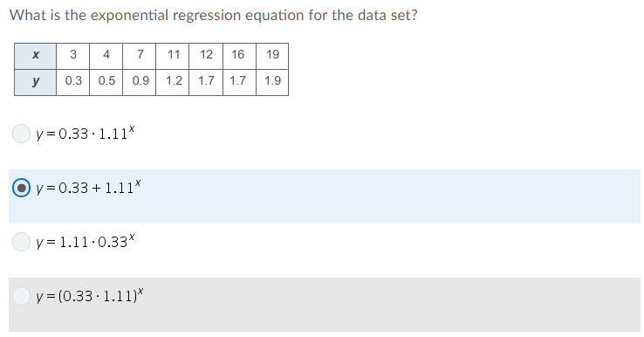Select radio button for y=0.33·1.11^x
This screenshot has height=337, width=644.
pos(21,134)
